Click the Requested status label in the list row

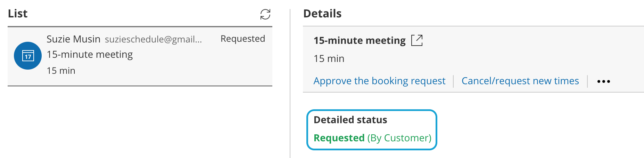coord(242,39)
